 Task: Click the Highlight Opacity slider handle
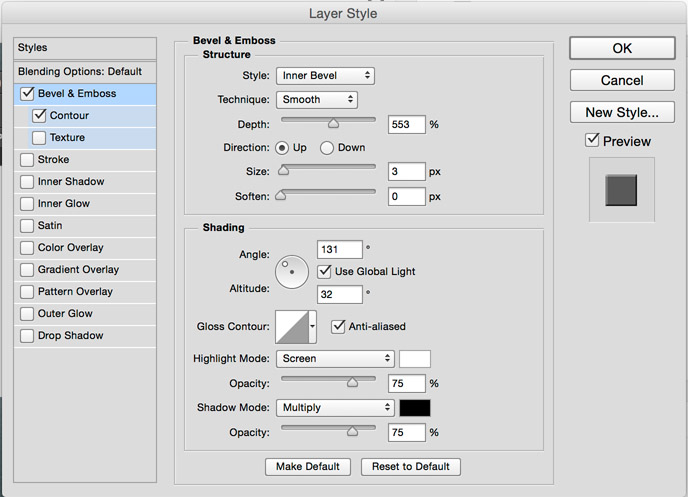click(352, 382)
